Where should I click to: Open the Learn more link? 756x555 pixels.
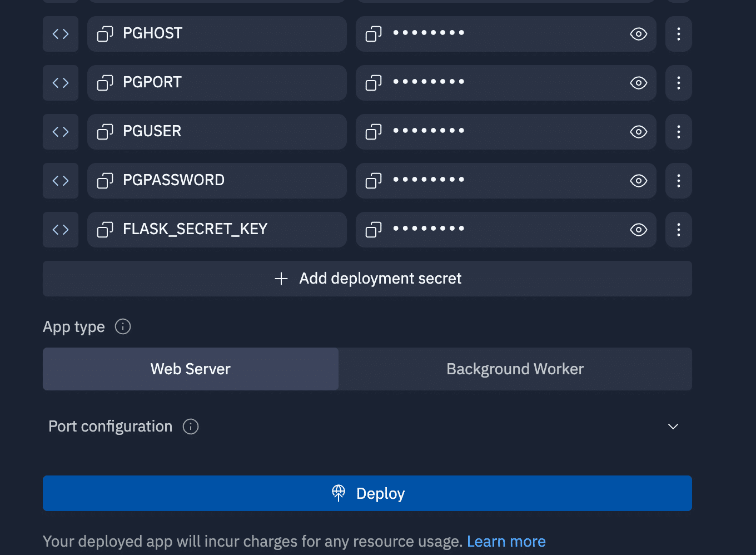(506, 542)
